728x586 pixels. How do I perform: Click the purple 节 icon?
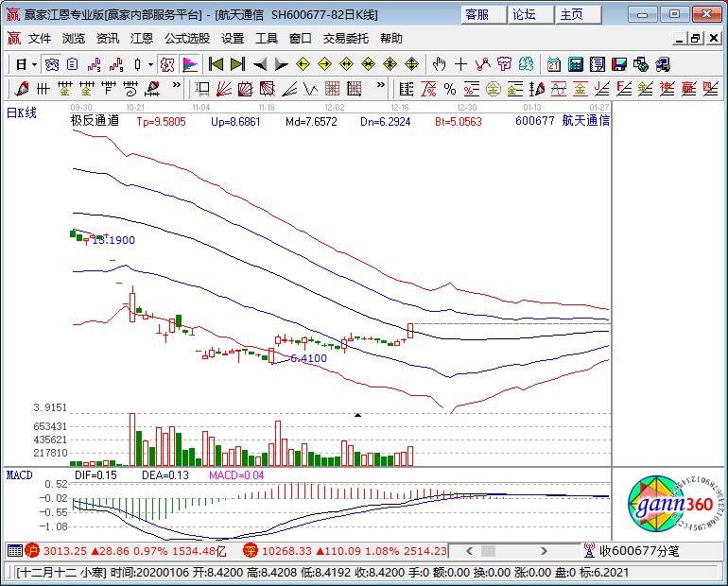click(504, 64)
